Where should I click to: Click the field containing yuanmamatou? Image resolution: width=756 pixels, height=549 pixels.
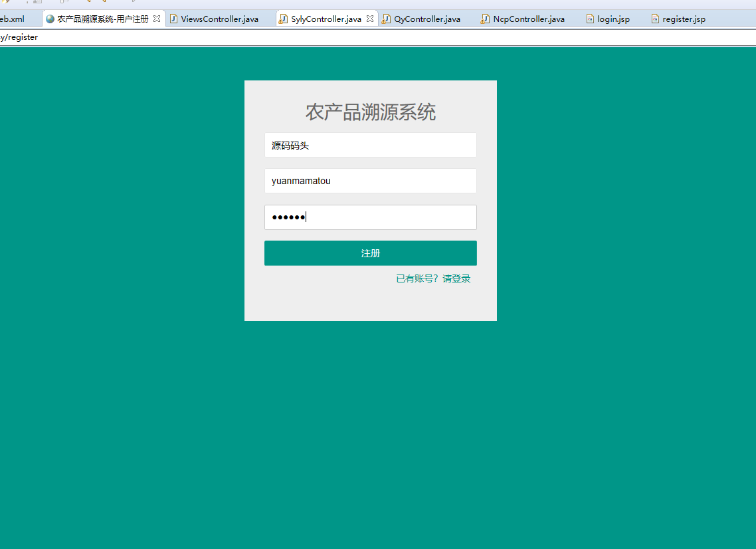pyautogui.click(x=370, y=180)
